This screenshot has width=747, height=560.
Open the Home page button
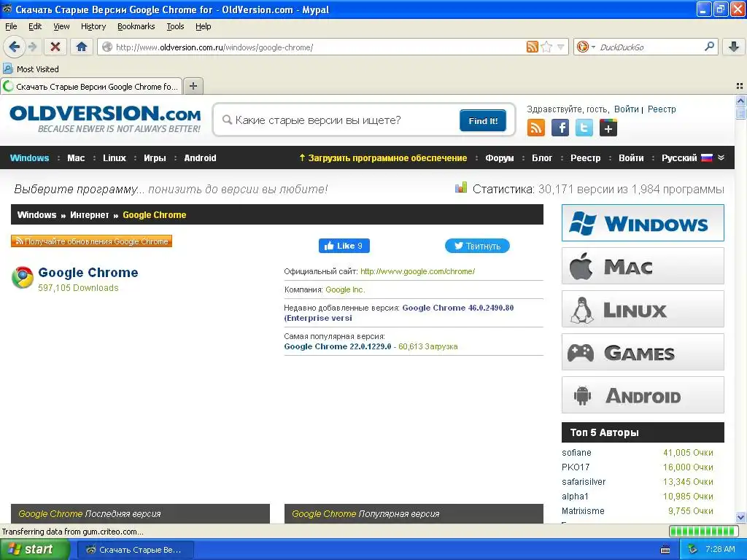click(82, 47)
